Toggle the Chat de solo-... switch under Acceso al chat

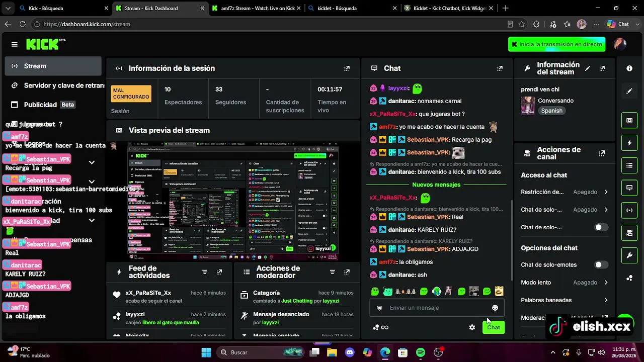pos(601,227)
